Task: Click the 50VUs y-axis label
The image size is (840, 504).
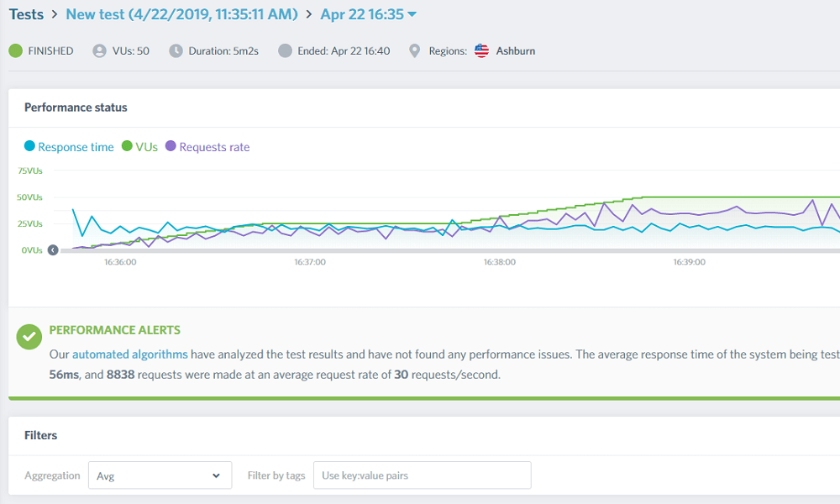Action: click(29, 197)
